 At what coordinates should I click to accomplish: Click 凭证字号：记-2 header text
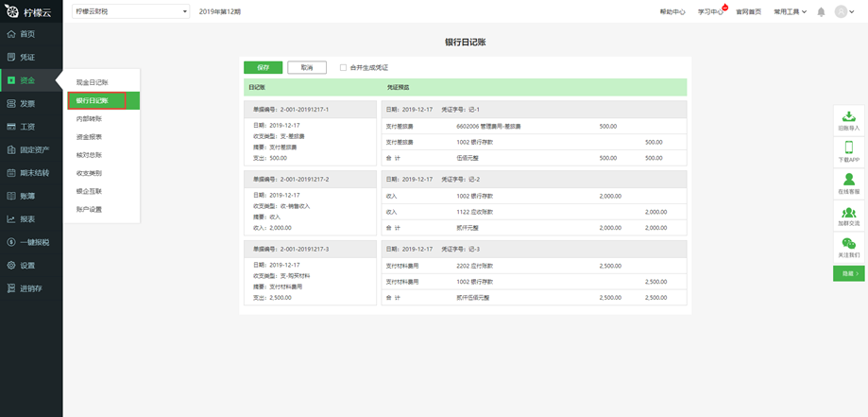click(x=460, y=179)
